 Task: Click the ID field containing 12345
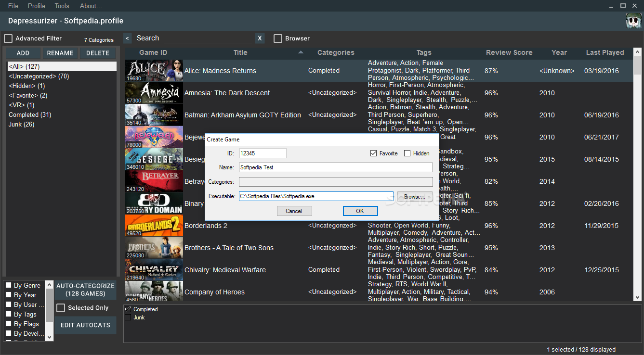[263, 153]
